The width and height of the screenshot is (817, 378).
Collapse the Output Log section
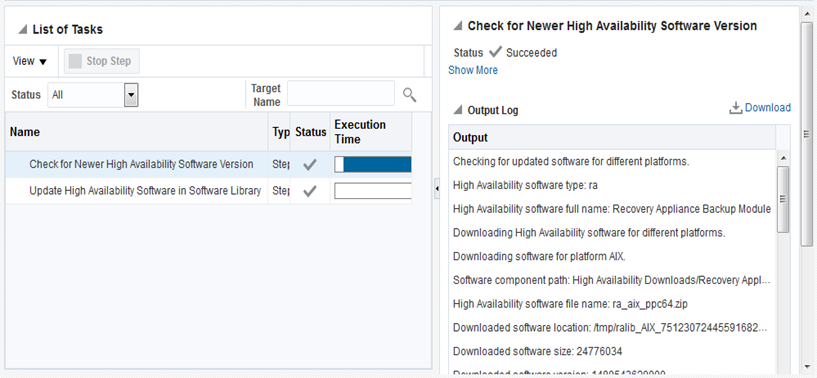click(457, 110)
